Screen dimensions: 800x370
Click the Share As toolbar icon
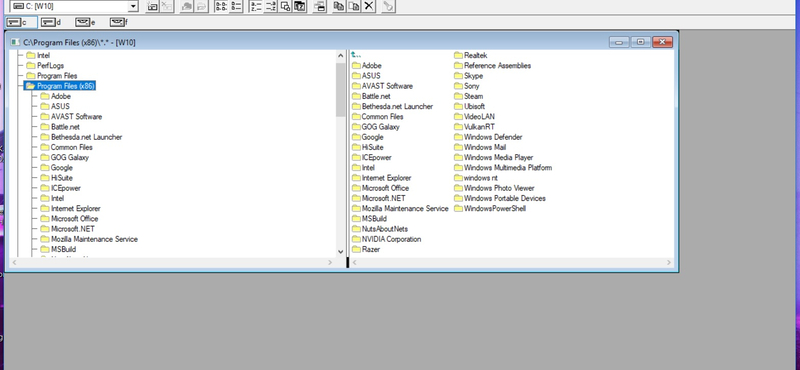187,6
